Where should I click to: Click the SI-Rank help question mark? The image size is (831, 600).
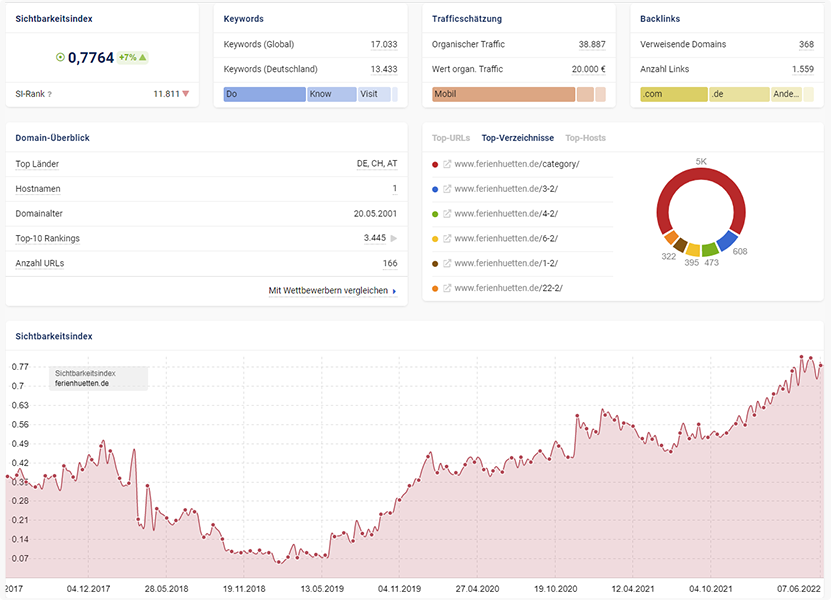click(x=49, y=94)
